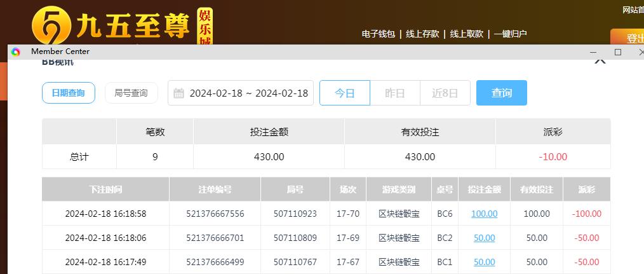
Task: Open the date range 2024-02-18 ~ 2024-02-18 field
Action: click(241, 93)
